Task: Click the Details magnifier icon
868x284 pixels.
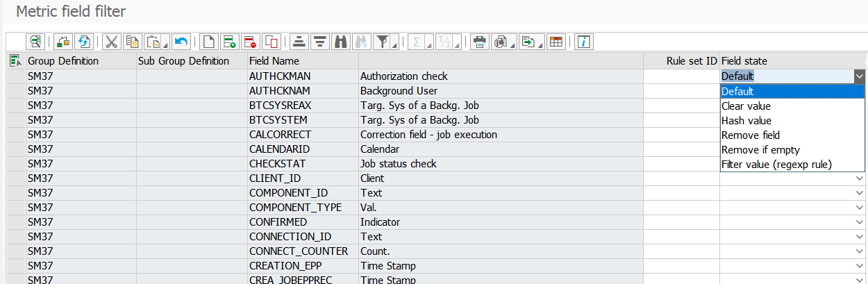Action: click(x=35, y=42)
